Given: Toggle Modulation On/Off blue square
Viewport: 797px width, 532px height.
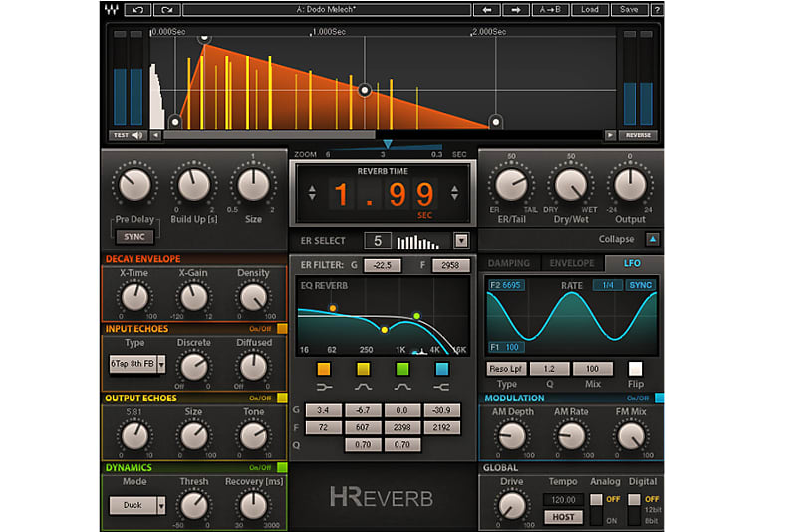Looking at the screenshot, I should (x=660, y=398).
